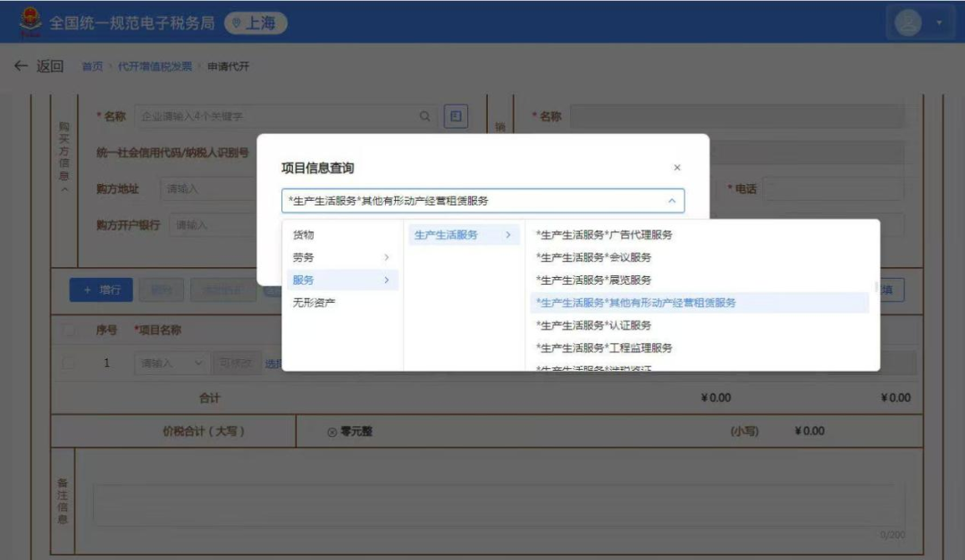Select 货物 category

[x=342, y=235]
